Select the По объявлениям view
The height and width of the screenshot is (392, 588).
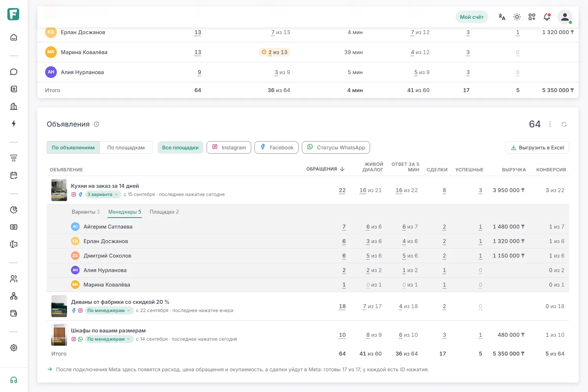(73, 147)
